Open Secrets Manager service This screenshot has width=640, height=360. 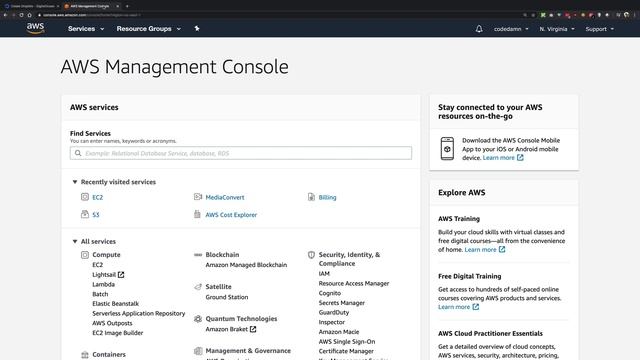342,303
